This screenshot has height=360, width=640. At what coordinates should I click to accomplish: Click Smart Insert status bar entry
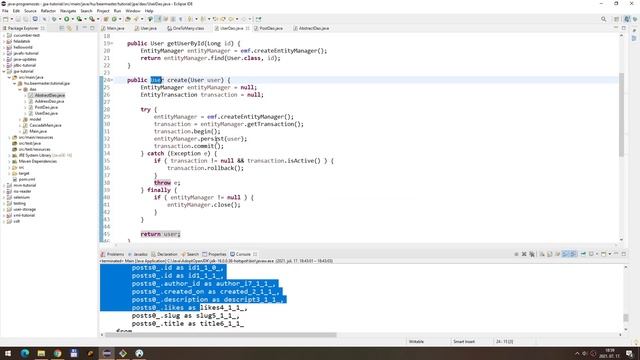point(464,342)
